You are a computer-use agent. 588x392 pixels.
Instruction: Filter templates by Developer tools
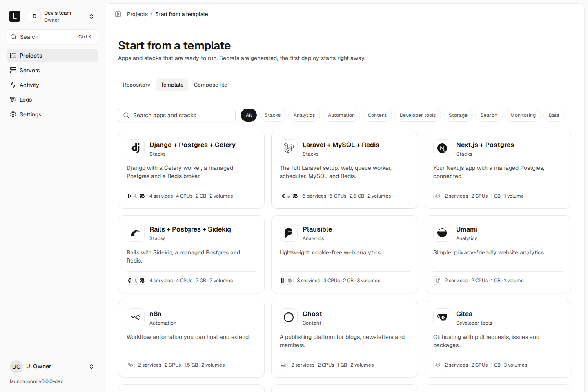point(418,115)
